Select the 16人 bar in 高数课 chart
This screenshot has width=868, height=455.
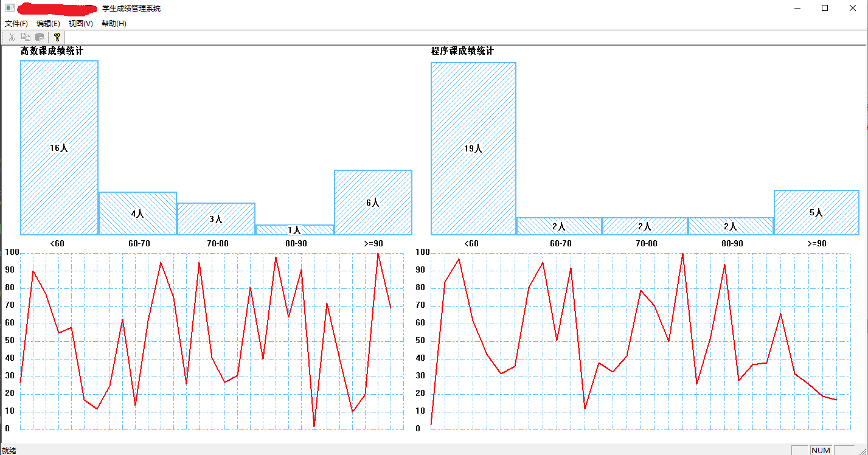click(x=59, y=148)
